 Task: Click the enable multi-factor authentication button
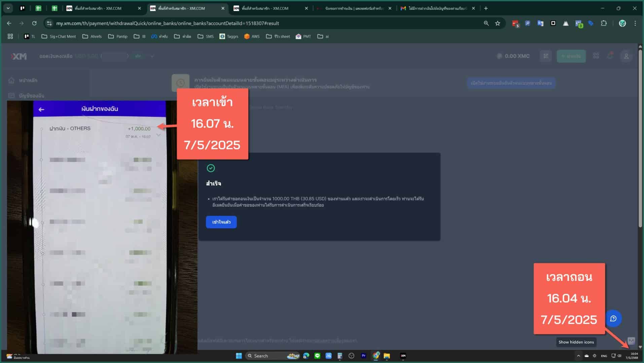coord(511,83)
